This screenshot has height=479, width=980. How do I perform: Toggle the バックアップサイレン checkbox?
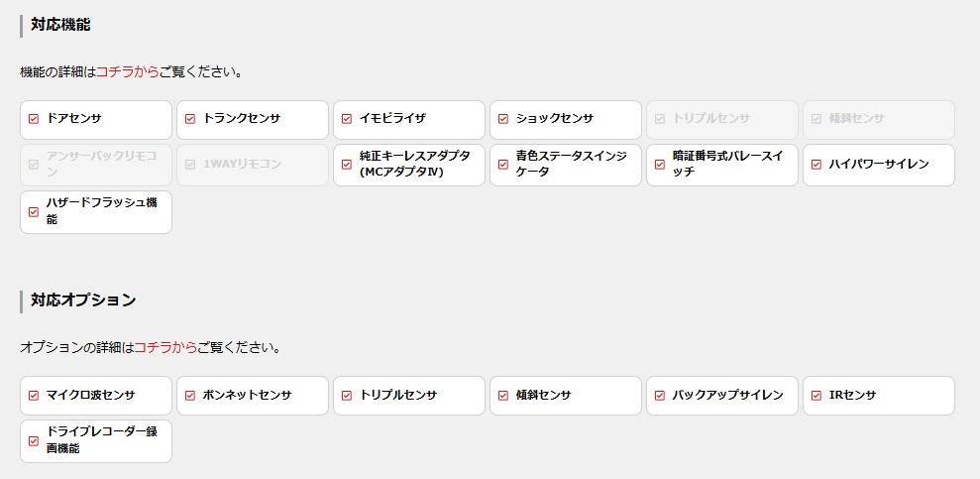click(660, 396)
